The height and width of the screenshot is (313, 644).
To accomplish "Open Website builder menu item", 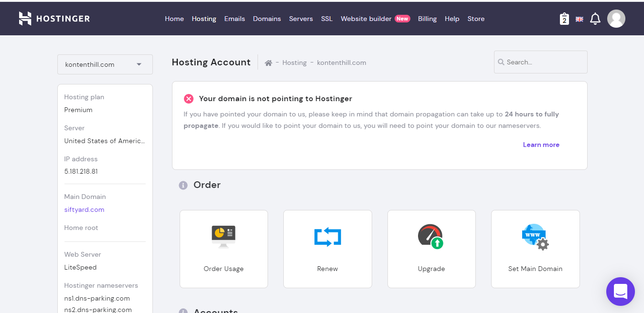I will (x=366, y=19).
